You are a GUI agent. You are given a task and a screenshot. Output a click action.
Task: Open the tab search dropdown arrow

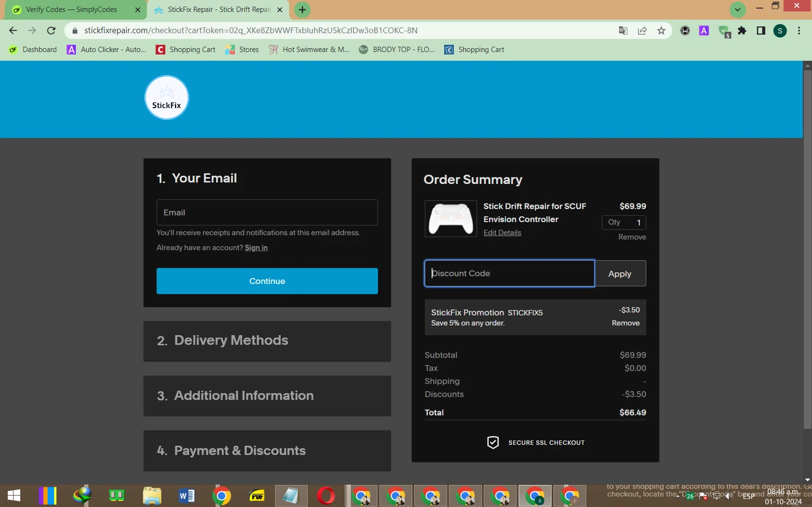[737, 9]
